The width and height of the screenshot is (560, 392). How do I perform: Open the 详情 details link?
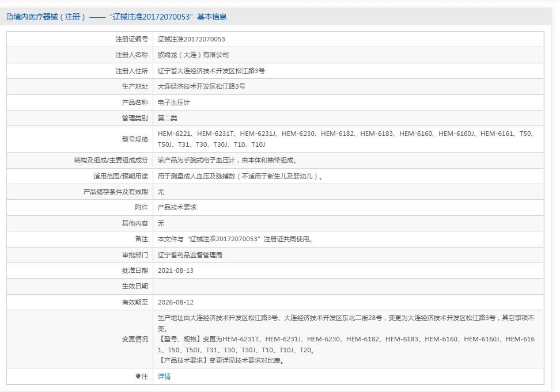click(165, 376)
